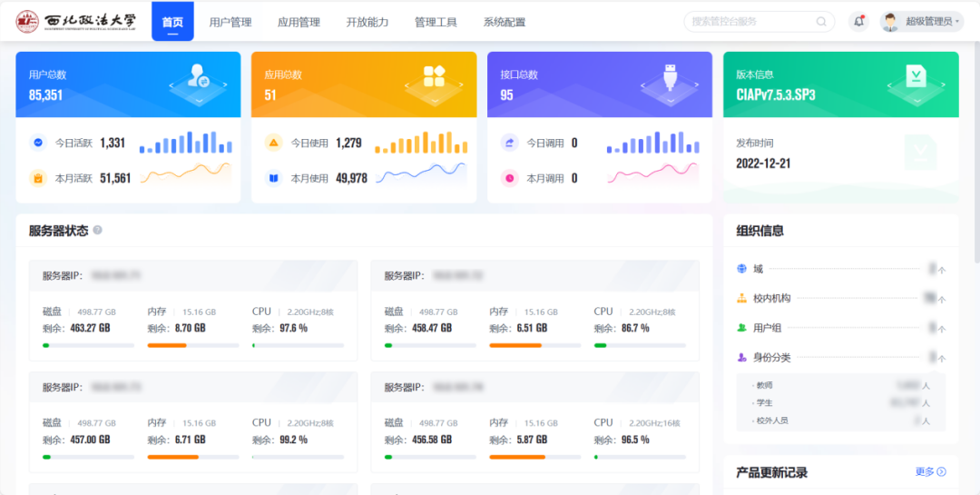Click the today app usage icon

(273, 143)
